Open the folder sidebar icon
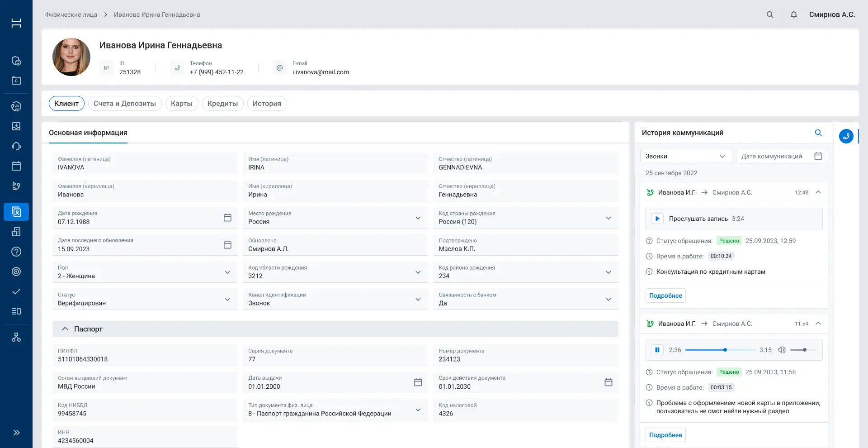Screen dimensions: 868x448 click(x=16, y=81)
